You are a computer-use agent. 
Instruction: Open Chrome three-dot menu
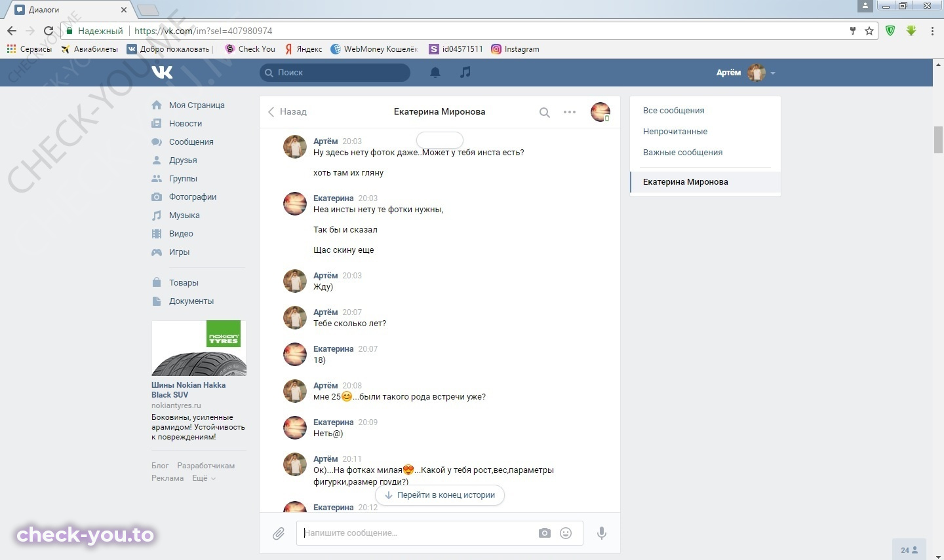(932, 31)
